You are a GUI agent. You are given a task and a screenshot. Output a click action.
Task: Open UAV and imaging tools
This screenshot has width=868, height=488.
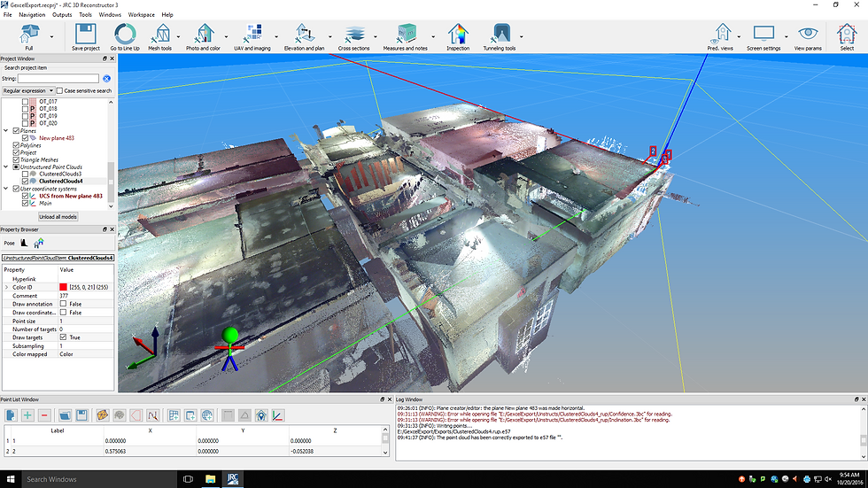[x=252, y=34]
